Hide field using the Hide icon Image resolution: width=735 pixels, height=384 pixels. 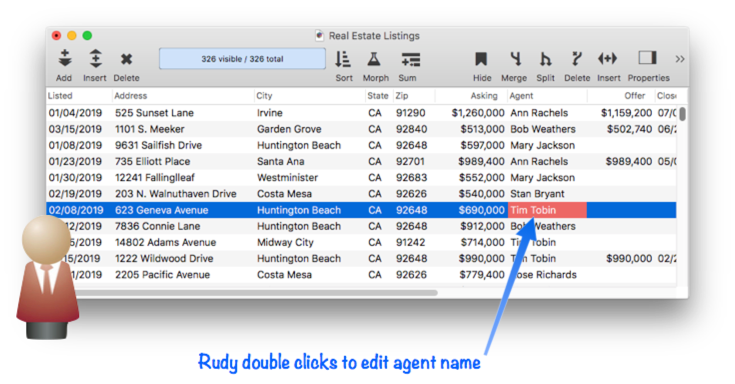click(x=481, y=59)
